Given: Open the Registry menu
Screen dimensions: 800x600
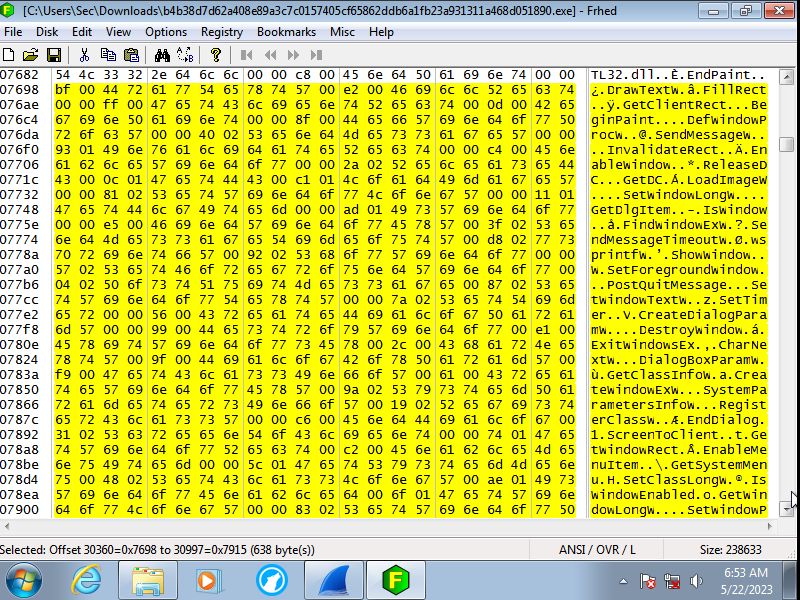Looking at the screenshot, I should coord(221,32).
